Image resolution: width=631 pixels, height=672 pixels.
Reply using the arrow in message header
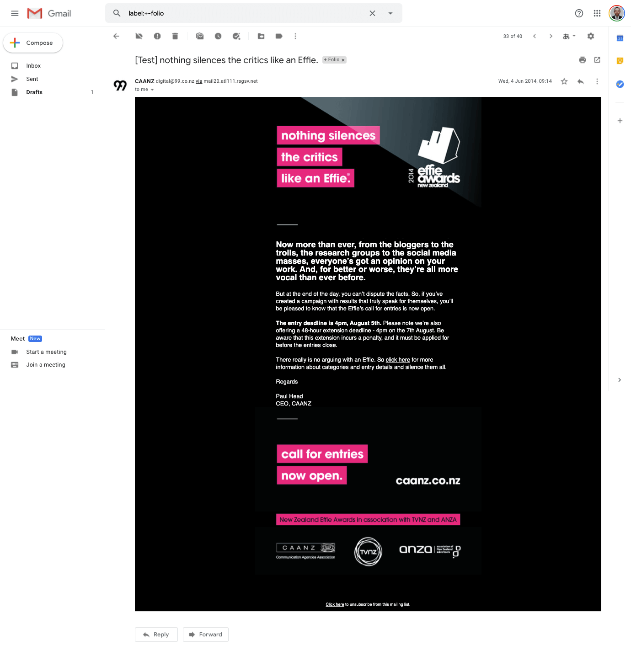581,81
